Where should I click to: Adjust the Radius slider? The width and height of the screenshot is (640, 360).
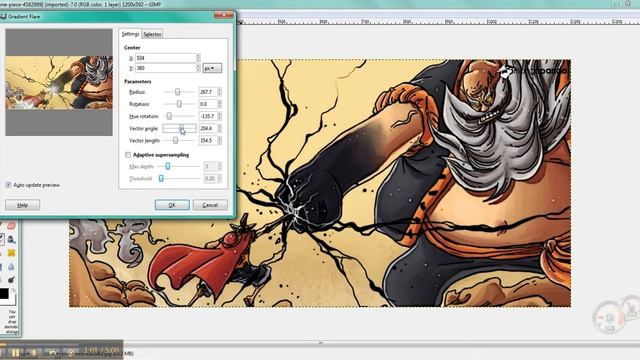click(x=178, y=92)
